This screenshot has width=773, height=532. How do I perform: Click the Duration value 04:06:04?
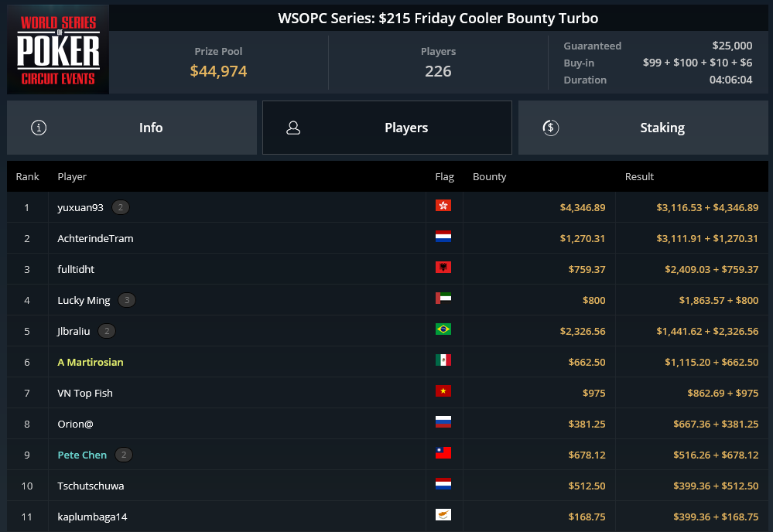(x=730, y=80)
